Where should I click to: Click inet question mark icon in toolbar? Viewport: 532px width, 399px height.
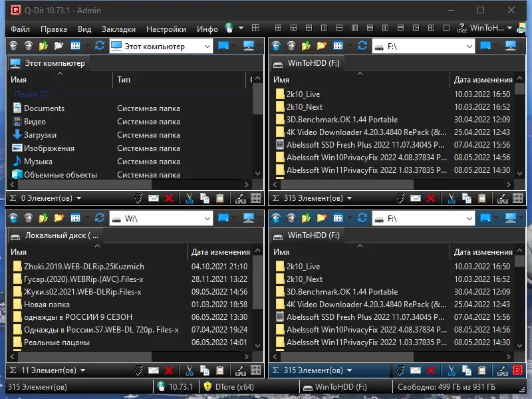(x=462, y=28)
